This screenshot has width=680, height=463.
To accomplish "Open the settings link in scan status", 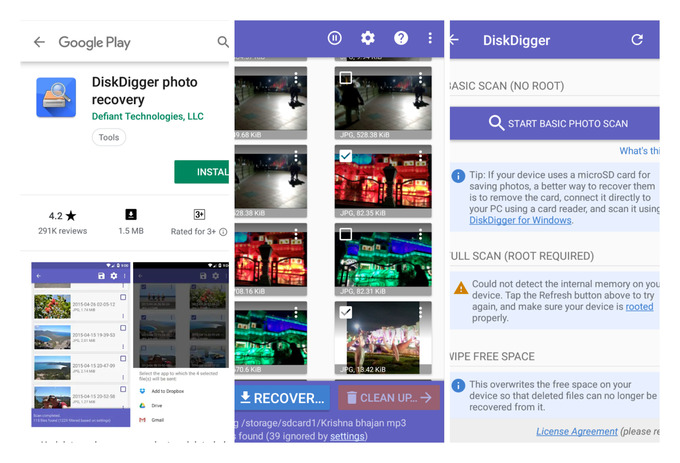I will tap(347, 436).
